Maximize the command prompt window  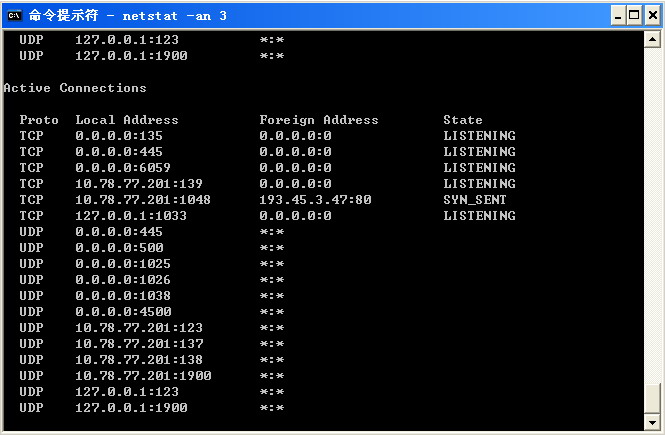[x=634, y=16]
